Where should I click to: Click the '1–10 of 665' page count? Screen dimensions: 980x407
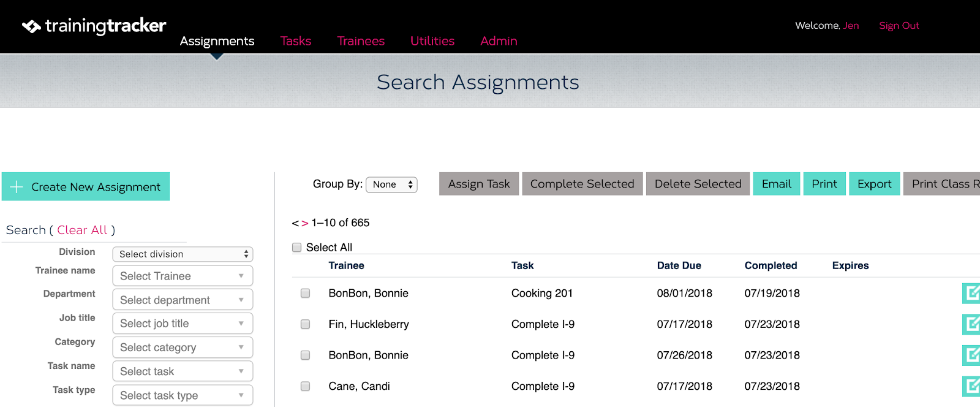pyautogui.click(x=341, y=223)
